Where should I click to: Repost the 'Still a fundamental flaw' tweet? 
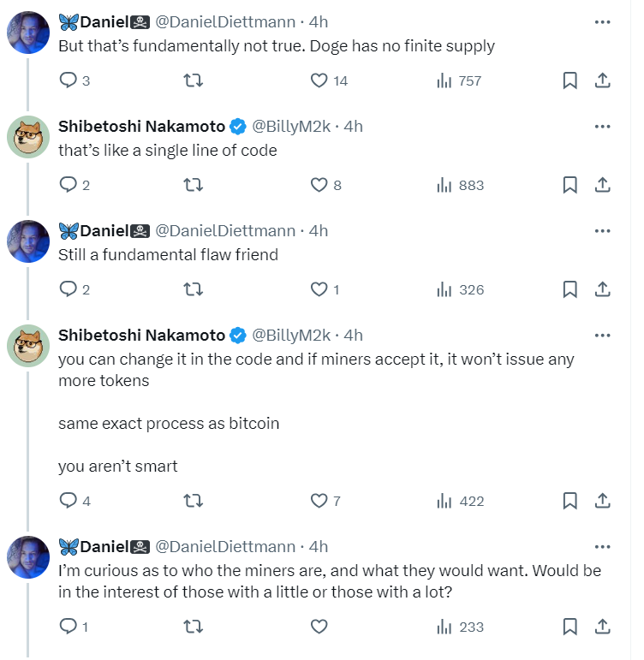[194, 289]
